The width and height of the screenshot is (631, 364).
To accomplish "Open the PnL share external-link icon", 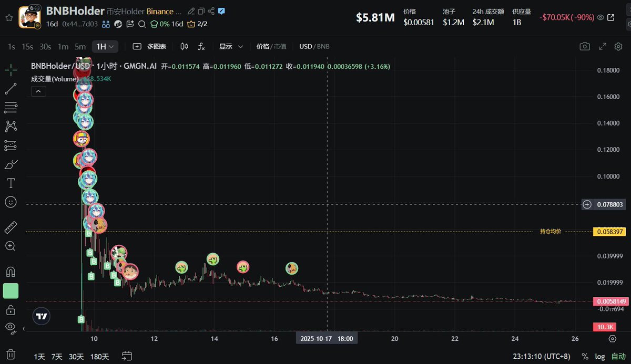I will 611,17.
